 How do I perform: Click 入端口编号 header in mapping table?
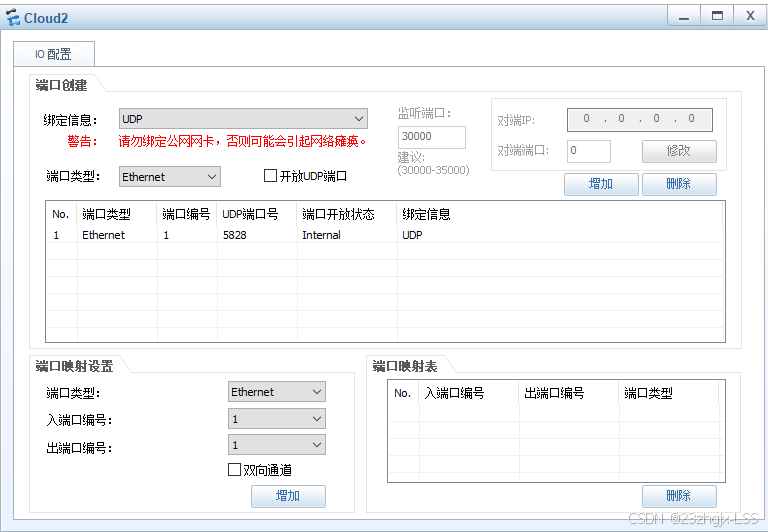(469, 393)
